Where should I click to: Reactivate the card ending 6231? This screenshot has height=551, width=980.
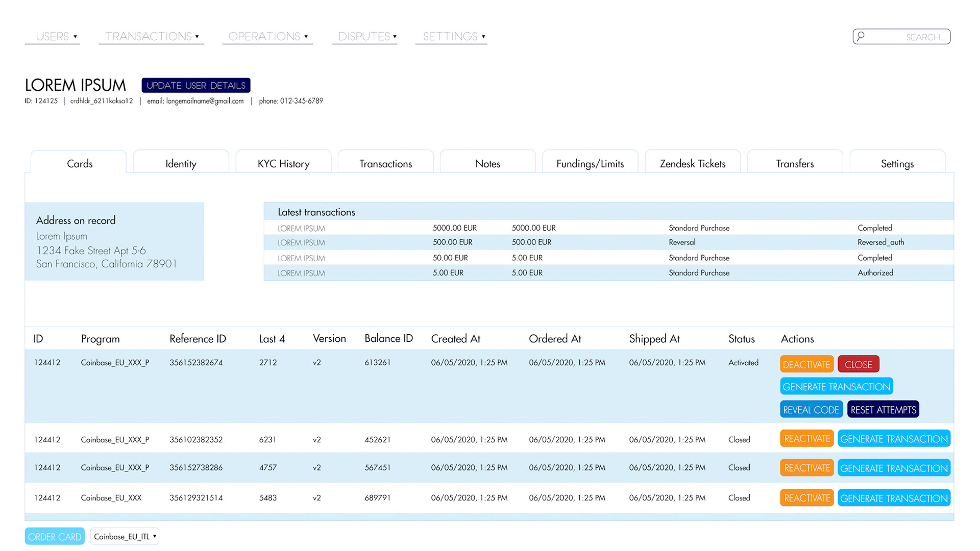click(x=806, y=439)
